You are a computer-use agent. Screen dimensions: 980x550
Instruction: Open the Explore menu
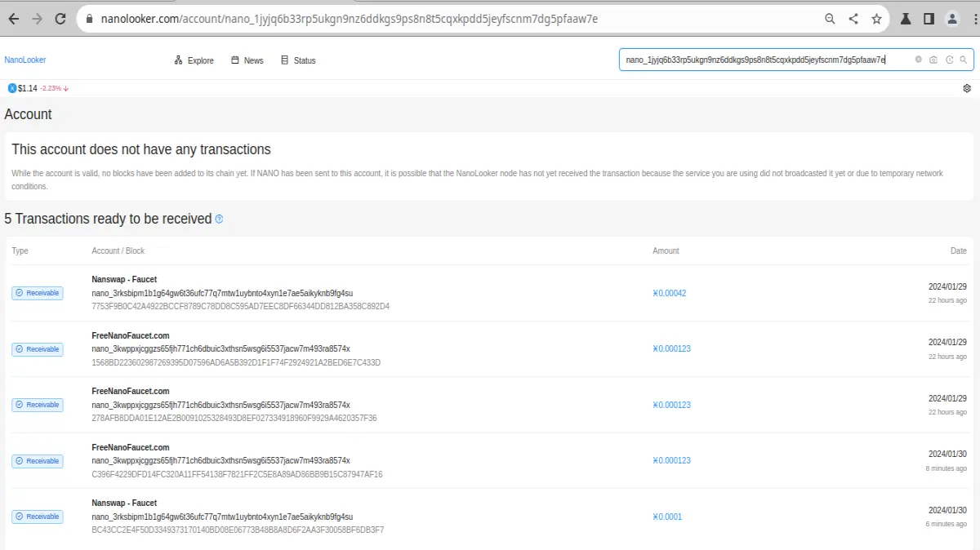(194, 60)
